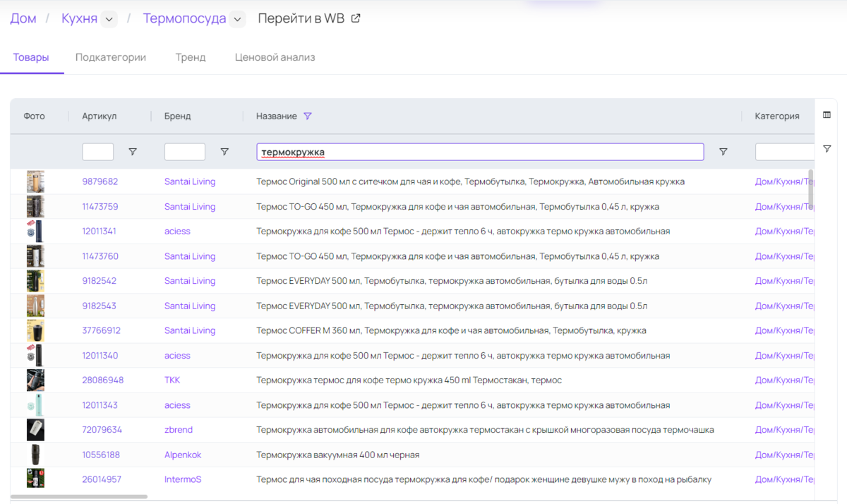Click the Категория filter input field
Viewport: 847px width, 504px height.
pyautogui.click(x=785, y=152)
